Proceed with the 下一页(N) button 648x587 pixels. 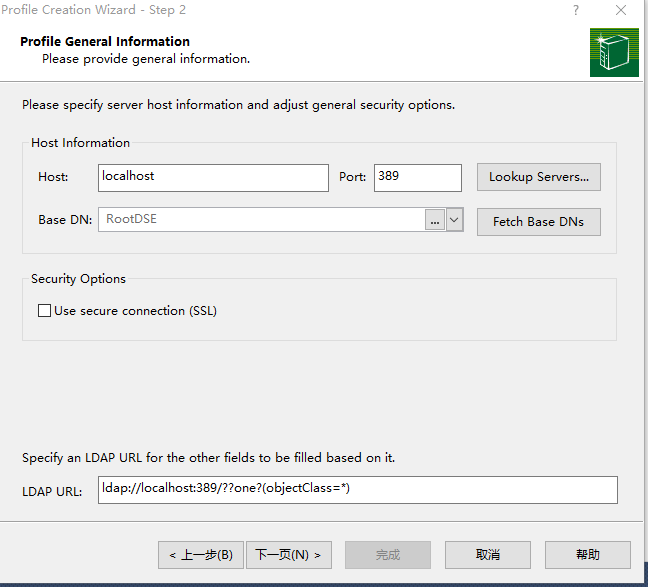pyautogui.click(x=288, y=554)
